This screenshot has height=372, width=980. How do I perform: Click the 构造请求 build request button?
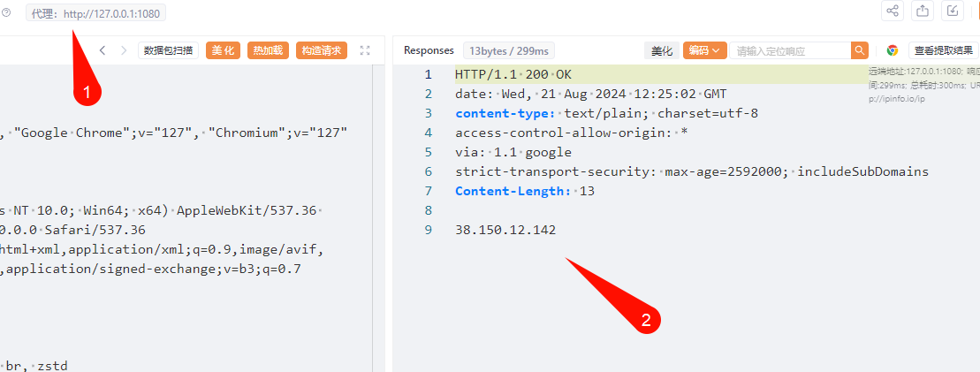pyautogui.click(x=321, y=50)
